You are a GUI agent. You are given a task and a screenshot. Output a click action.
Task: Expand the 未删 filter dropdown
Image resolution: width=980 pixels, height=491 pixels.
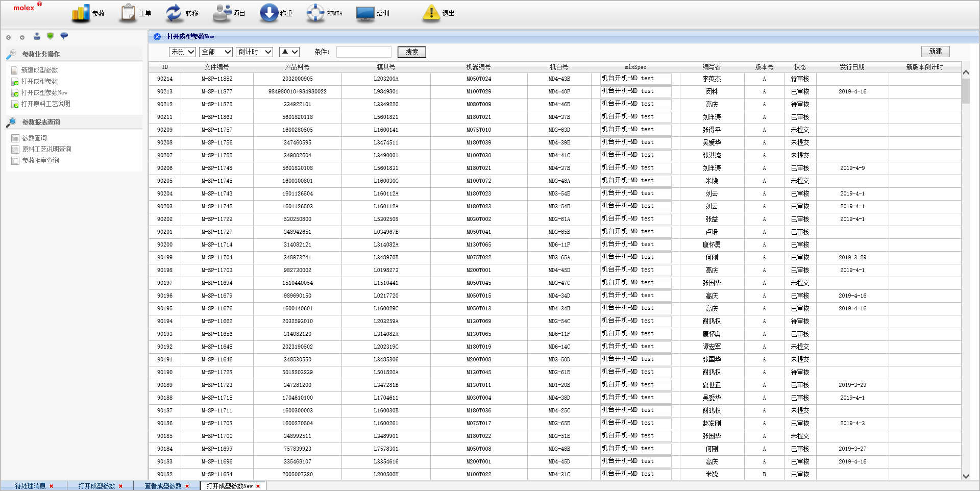[x=182, y=52]
